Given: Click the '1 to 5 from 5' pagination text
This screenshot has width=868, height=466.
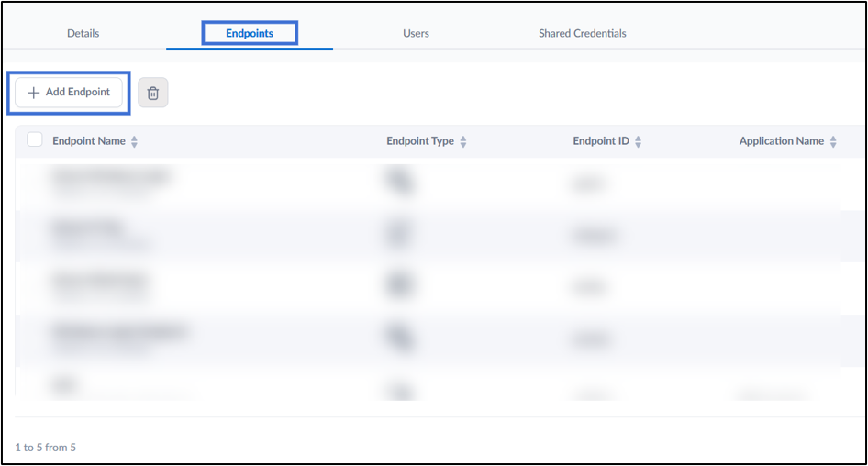Looking at the screenshot, I should (x=45, y=447).
